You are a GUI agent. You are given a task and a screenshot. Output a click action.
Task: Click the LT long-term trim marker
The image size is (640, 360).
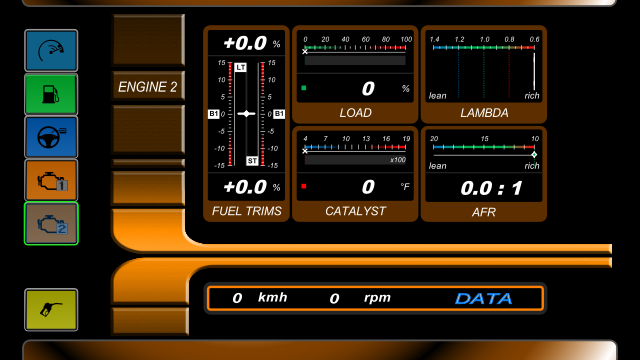click(240, 67)
